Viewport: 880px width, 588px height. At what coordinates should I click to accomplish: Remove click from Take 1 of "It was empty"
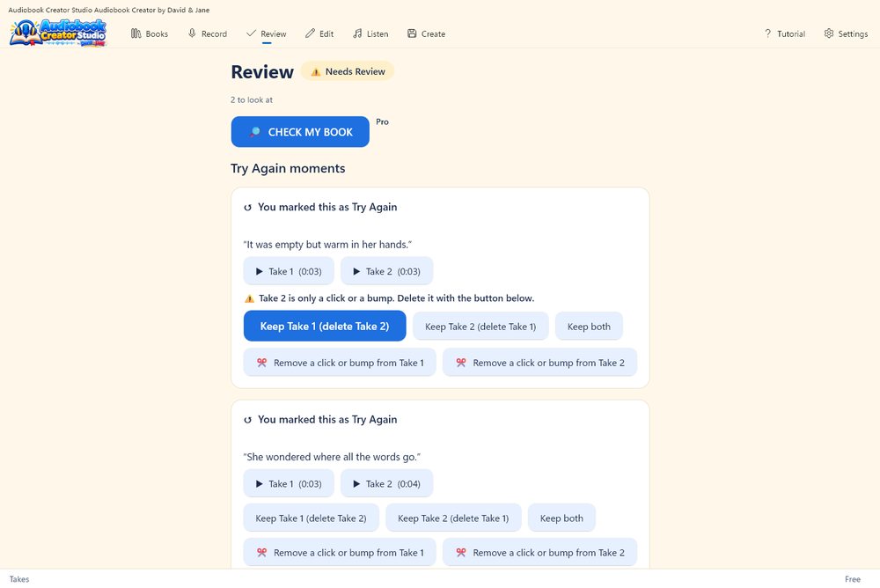pyautogui.click(x=340, y=363)
